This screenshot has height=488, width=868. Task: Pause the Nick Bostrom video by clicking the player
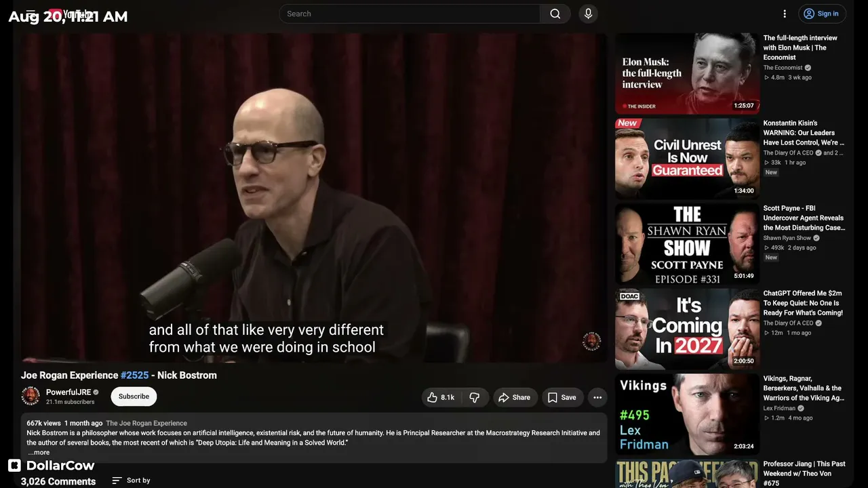click(314, 198)
